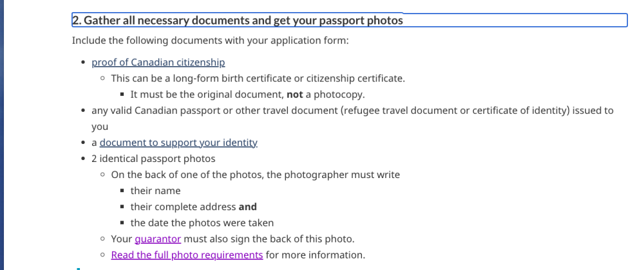Image resolution: width=644 pixels, height=270 pixels.
Task: Open the document to support your identity link
Action: coord(178,143)
